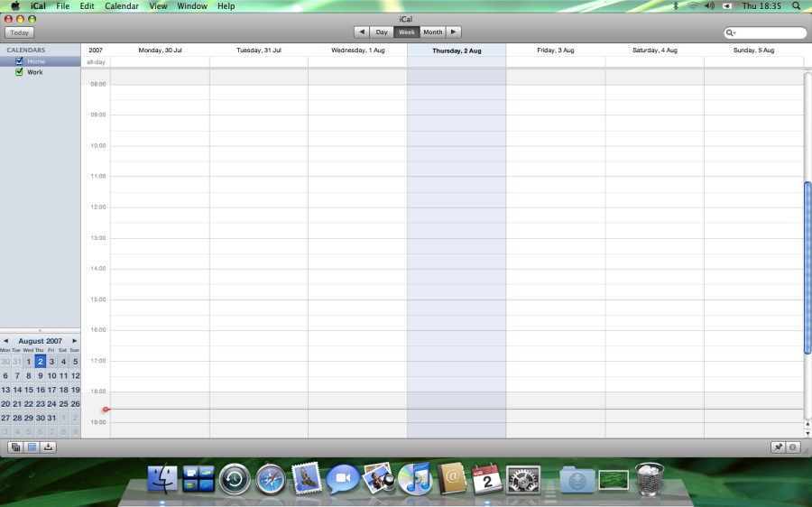Show the info inspector button

(x=793, y=447)
